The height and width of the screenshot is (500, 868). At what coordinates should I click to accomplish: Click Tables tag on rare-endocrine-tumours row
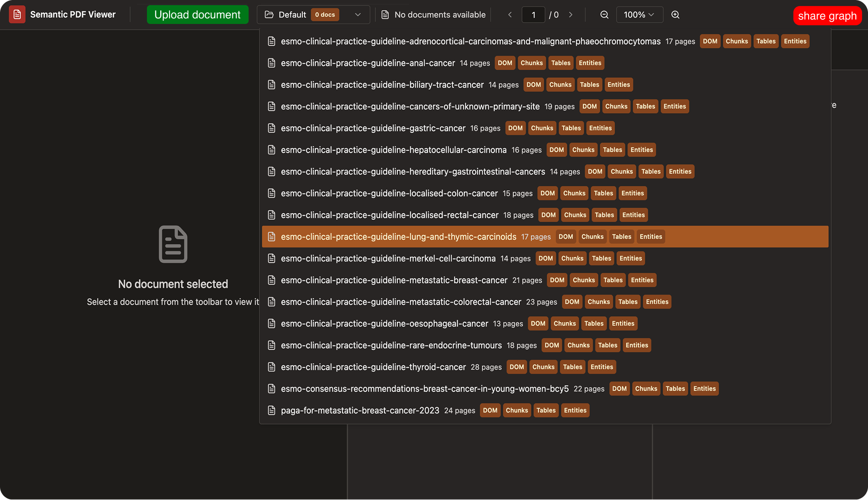607,345
